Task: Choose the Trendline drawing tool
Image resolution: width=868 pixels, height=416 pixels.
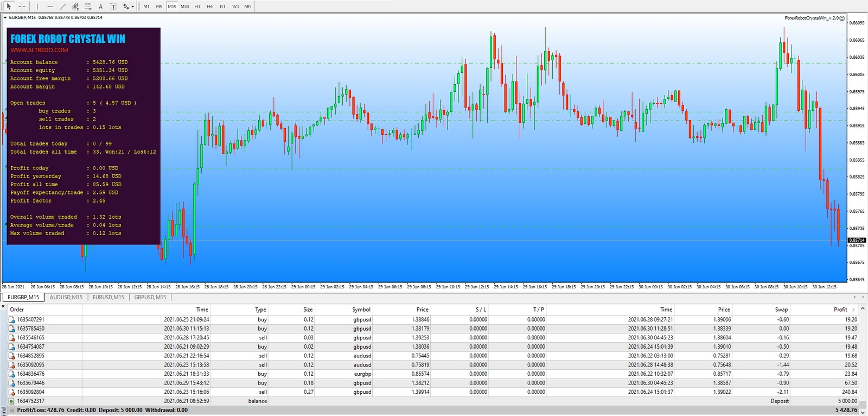Action: [x=63, y=7]
